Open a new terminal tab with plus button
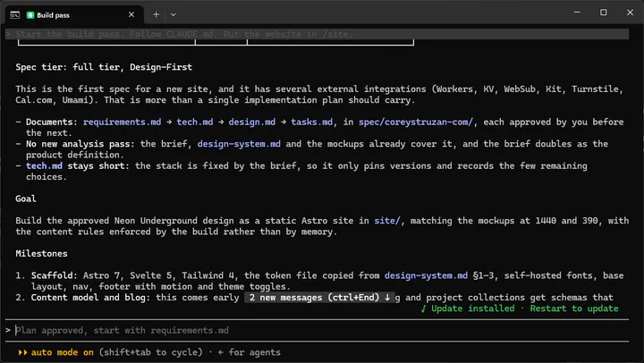The image size is (644, 363). (x=156, y=15)
